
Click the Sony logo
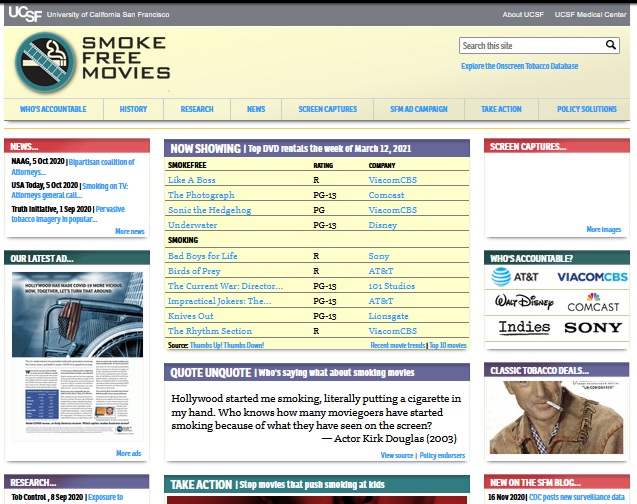point(599,328)
